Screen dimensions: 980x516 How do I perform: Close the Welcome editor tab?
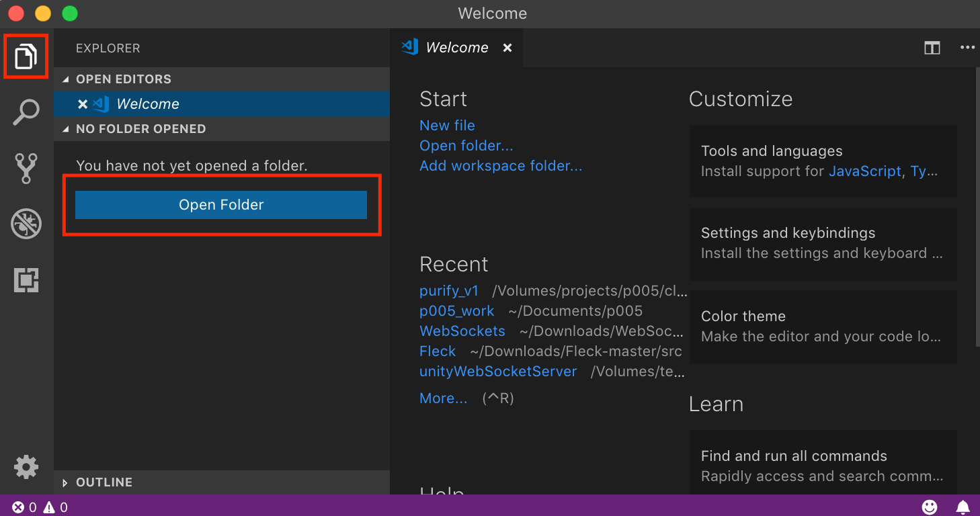(507, 48)
